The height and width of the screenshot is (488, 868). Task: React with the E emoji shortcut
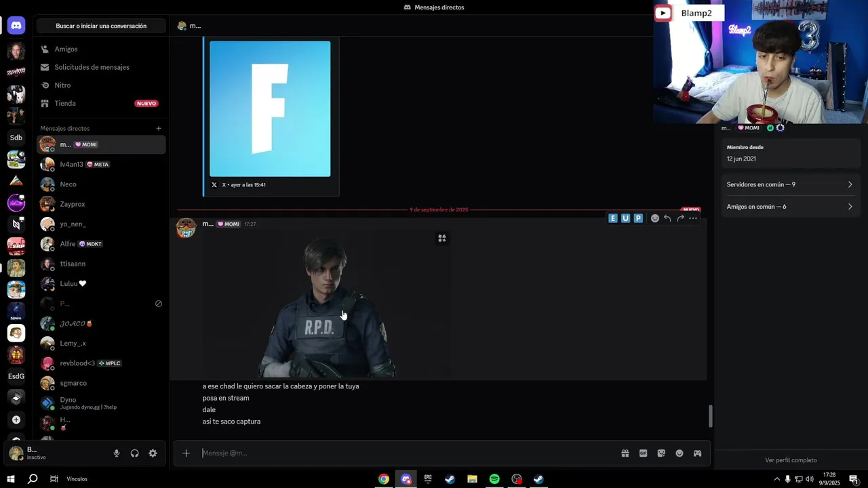pos(613,218)
